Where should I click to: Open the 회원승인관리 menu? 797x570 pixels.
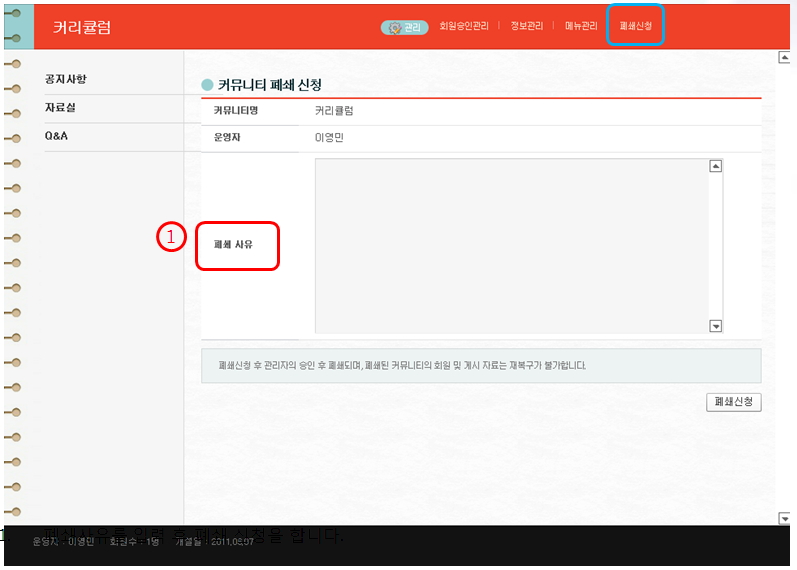point(464,26)
